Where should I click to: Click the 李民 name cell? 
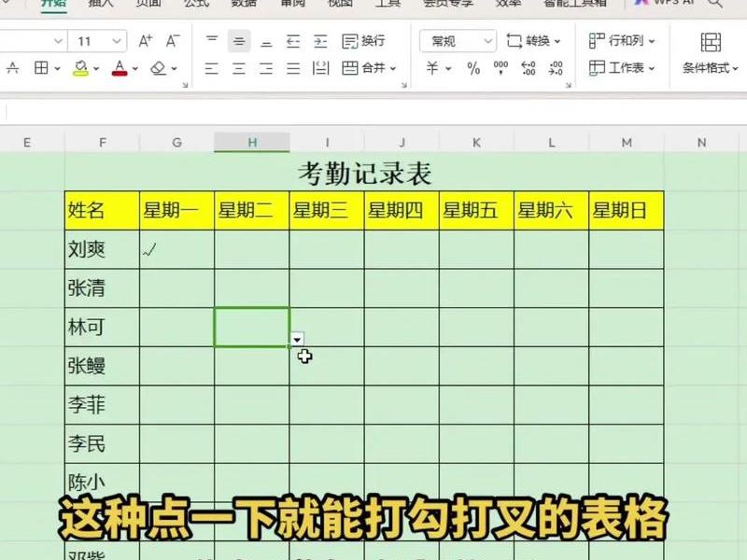pyautogui.click(x=102, y=444)
